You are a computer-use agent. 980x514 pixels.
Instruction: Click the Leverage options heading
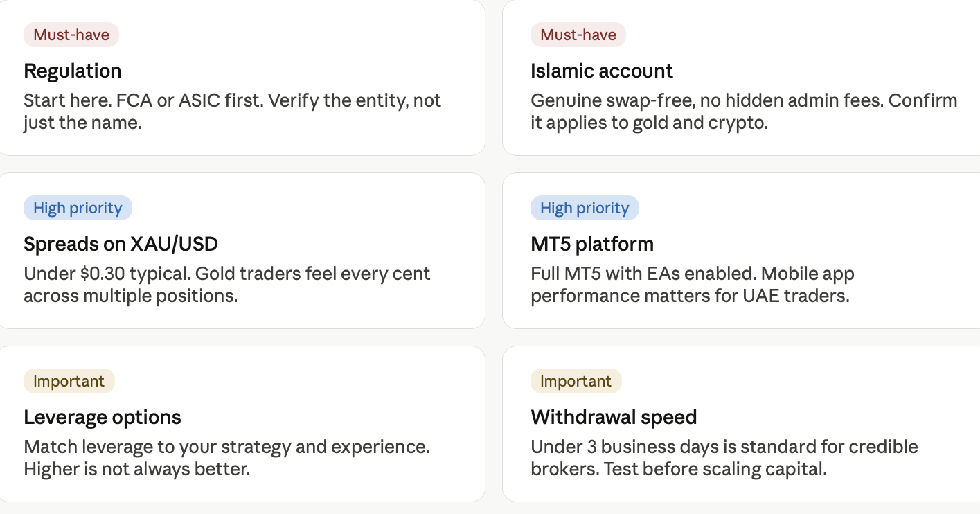[103, 417]
